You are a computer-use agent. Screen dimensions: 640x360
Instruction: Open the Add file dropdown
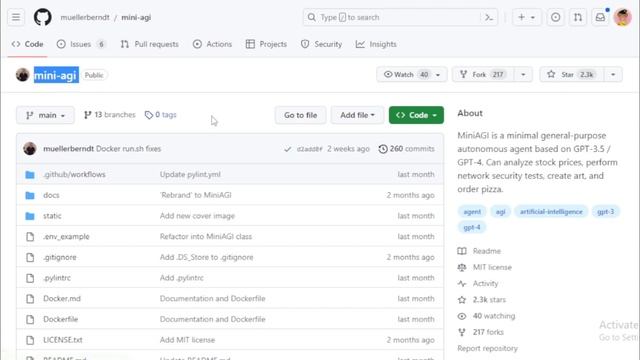pos(357,115)
